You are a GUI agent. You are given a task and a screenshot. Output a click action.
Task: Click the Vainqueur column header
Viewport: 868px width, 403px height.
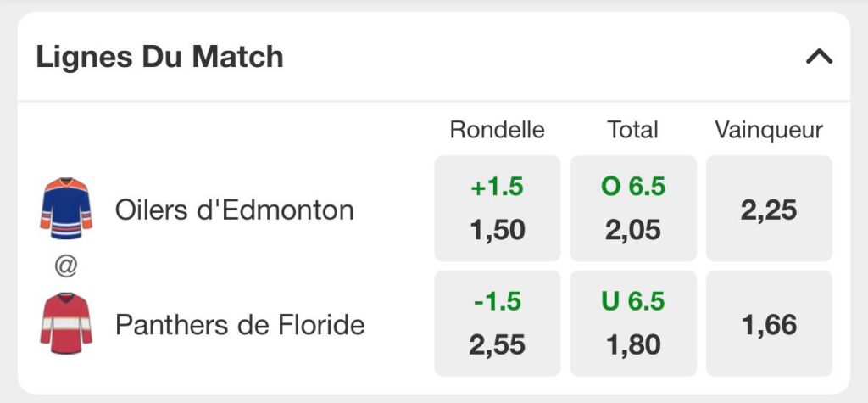(x=769, y=130)
